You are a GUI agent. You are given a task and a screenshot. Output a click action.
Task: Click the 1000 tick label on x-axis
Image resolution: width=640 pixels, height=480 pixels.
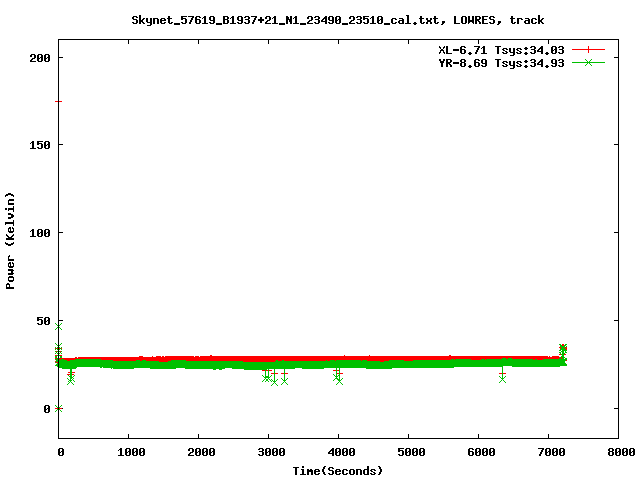[130, 452]
